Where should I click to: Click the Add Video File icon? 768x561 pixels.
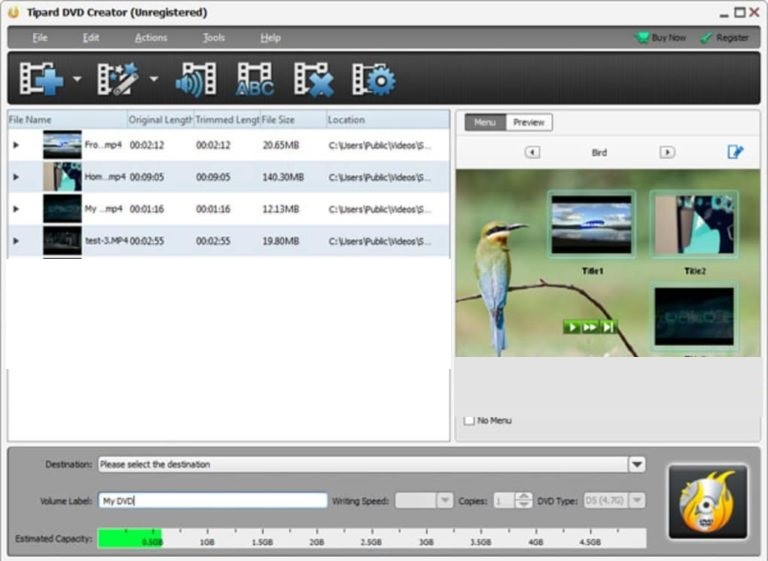point(42,78)
